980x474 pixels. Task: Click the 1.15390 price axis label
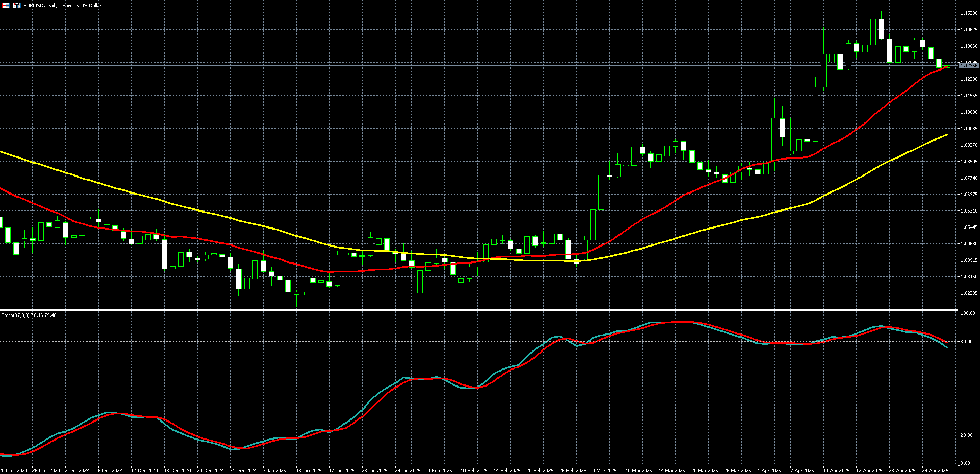click(969, 13)
